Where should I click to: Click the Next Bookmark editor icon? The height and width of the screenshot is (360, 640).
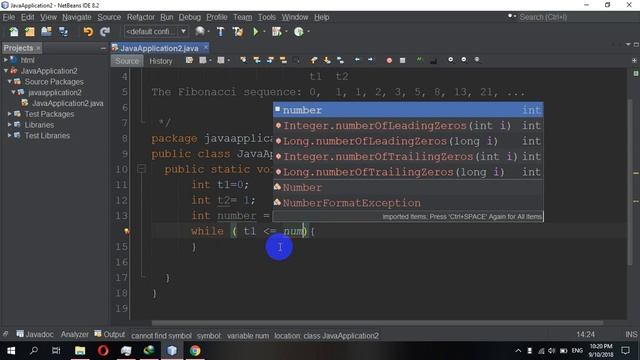(327, 60)
